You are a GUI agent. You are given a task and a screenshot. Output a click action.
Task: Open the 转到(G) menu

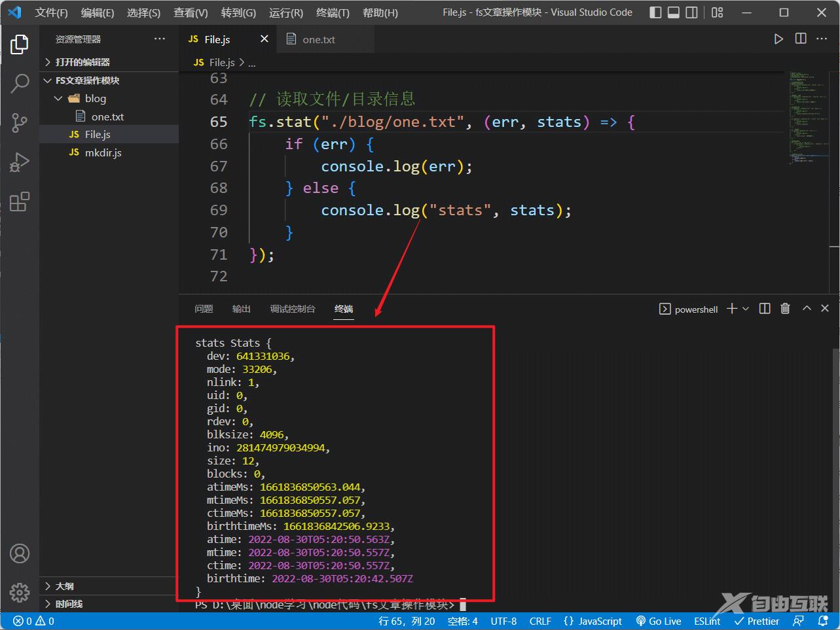tap(238, 12)
